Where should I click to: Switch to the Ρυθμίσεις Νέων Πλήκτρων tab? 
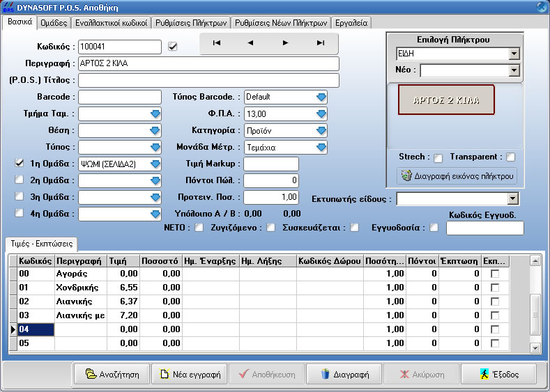(281, 23)
